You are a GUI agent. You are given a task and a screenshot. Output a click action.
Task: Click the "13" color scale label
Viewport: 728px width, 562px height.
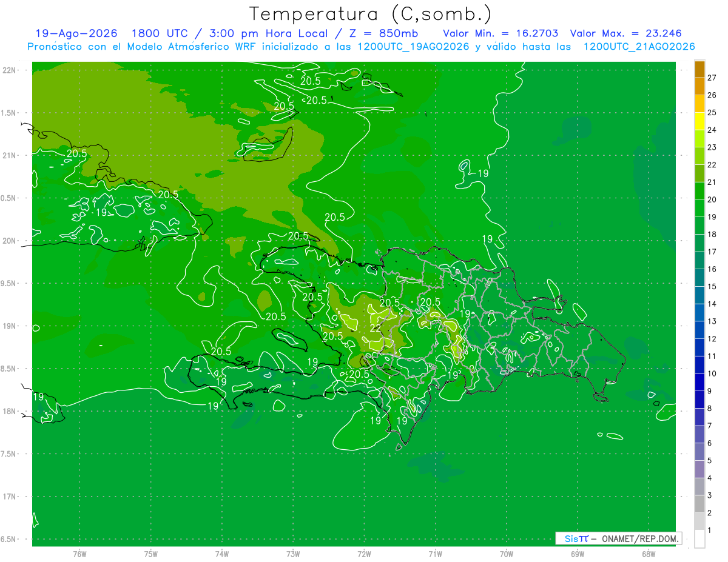click(712, 321)
